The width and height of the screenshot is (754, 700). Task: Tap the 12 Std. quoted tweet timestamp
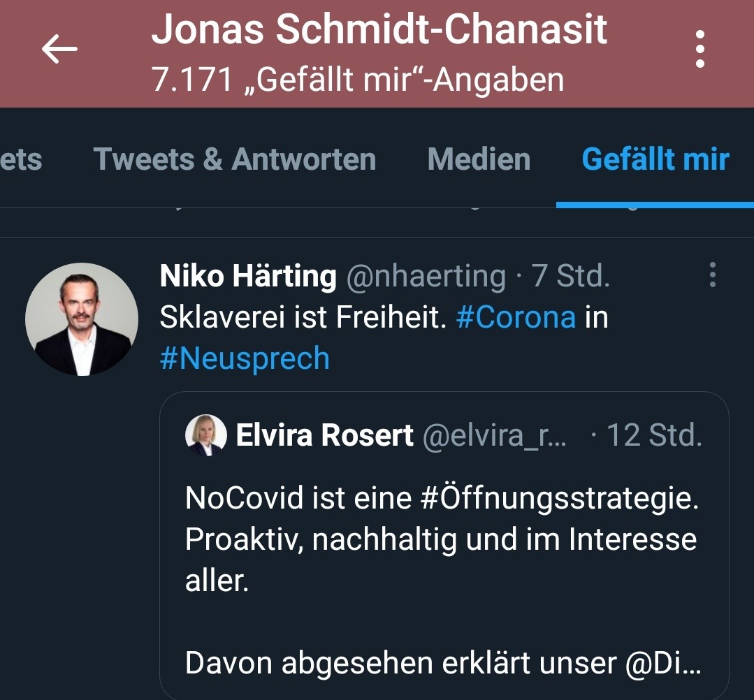pos(654,436)
